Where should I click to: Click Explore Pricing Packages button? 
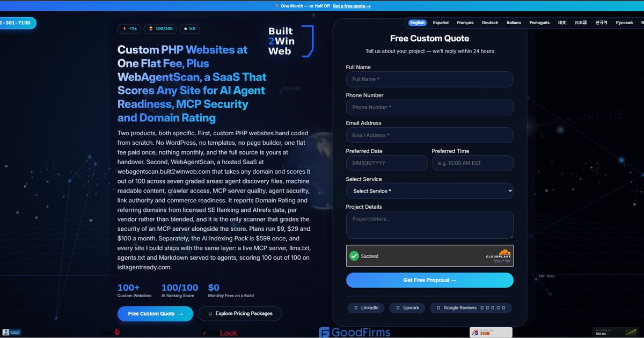[239, 314]
